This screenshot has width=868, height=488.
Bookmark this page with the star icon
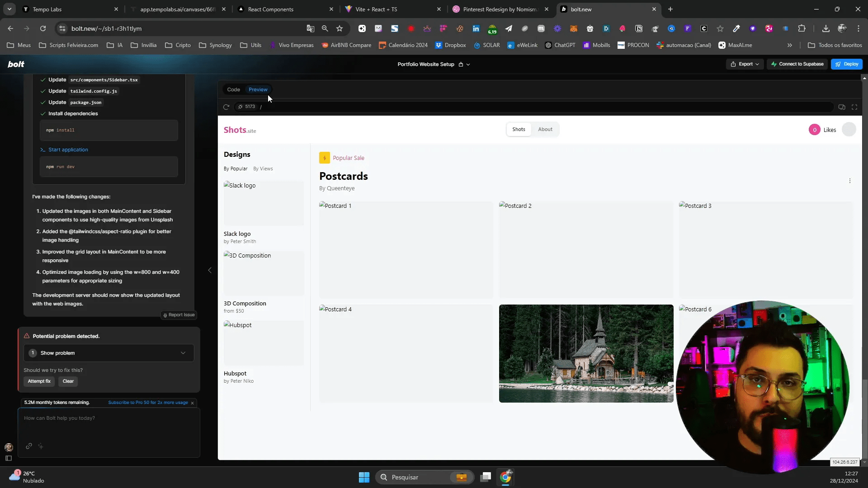tap(340, 28)
